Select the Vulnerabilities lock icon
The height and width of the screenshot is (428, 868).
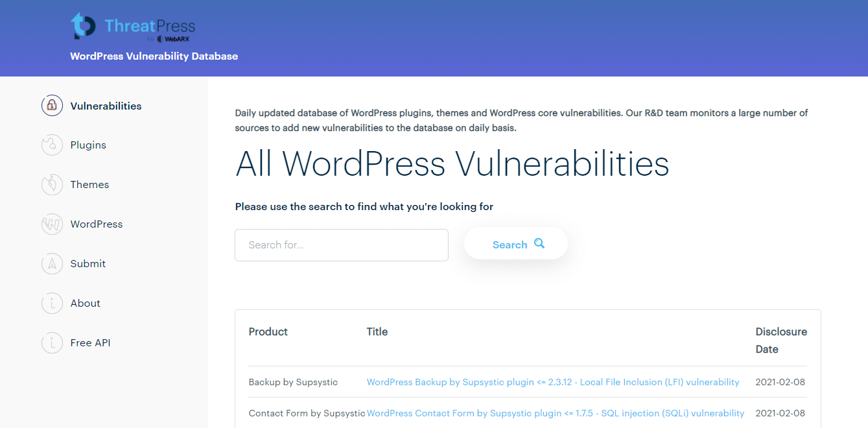52,105
